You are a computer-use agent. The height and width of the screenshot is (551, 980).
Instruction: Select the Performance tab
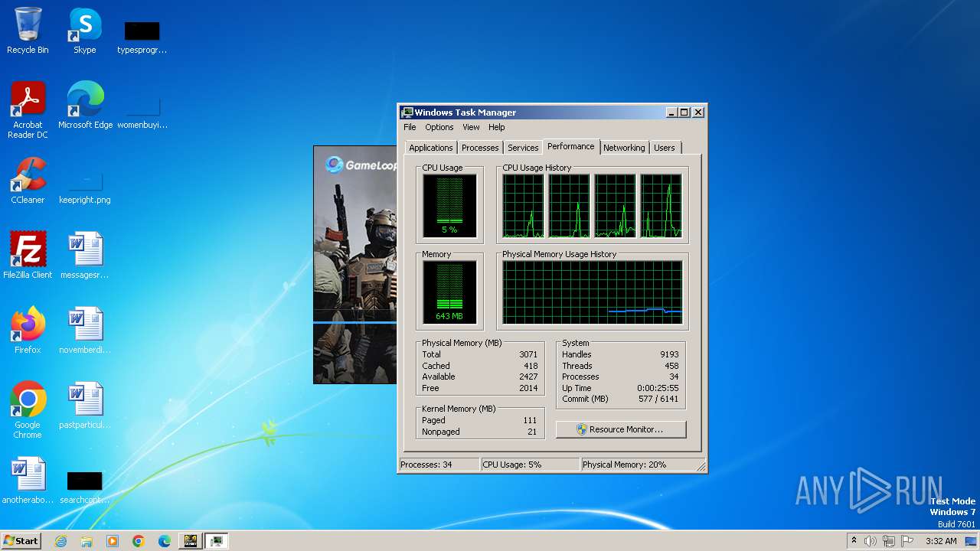point(570,146)
